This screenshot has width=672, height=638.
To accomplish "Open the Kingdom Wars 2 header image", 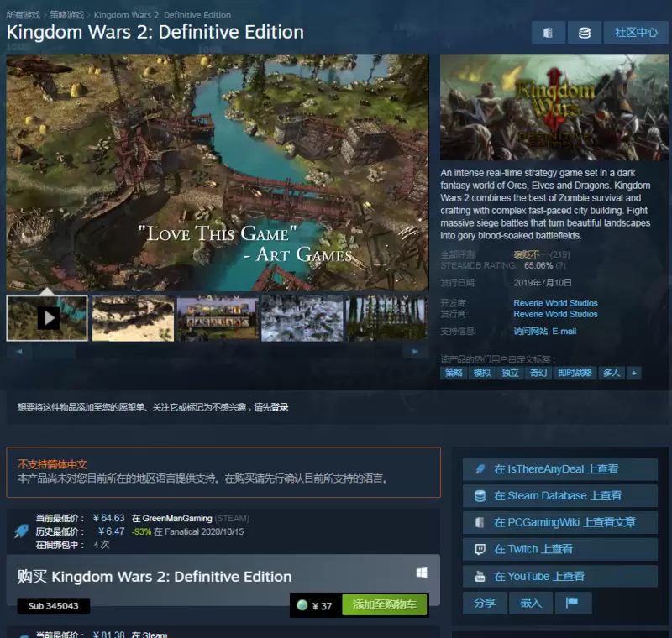I will [554, 107].
